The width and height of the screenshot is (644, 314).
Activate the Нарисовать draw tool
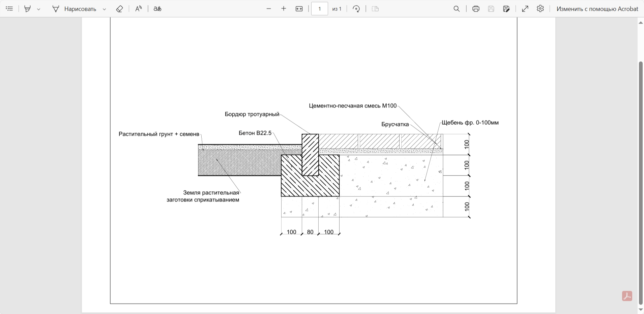click(74, 9)
